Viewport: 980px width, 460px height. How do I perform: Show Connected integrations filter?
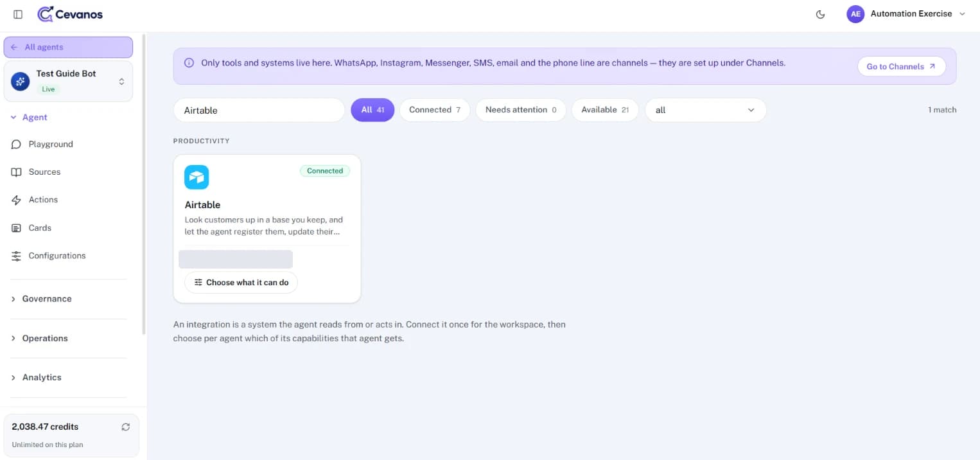tap(435, 110)
